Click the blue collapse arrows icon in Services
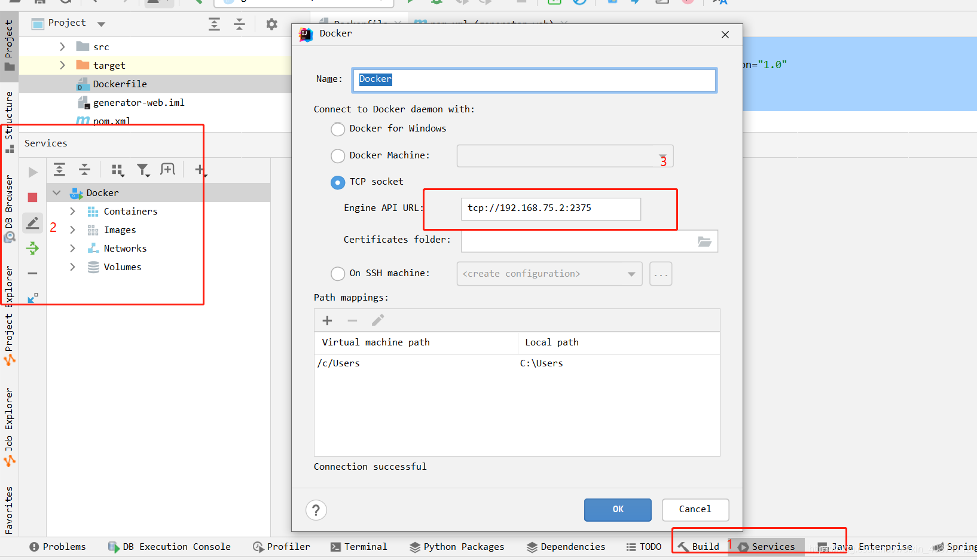Screen dimensions: 977x560 point(33,298)
